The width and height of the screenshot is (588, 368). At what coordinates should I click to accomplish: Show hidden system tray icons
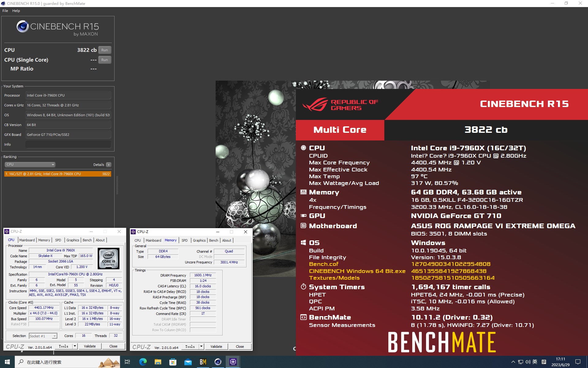click(x=513, y=362)
